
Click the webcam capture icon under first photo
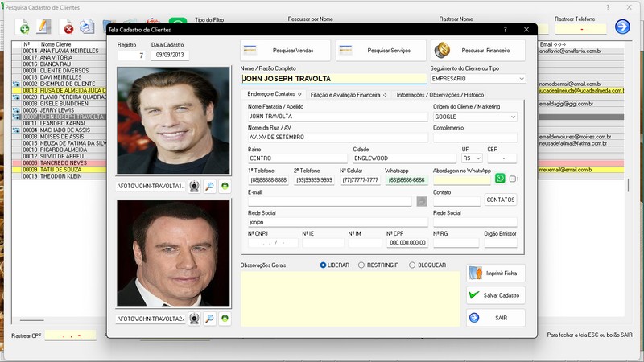click(x=194, y=187)
